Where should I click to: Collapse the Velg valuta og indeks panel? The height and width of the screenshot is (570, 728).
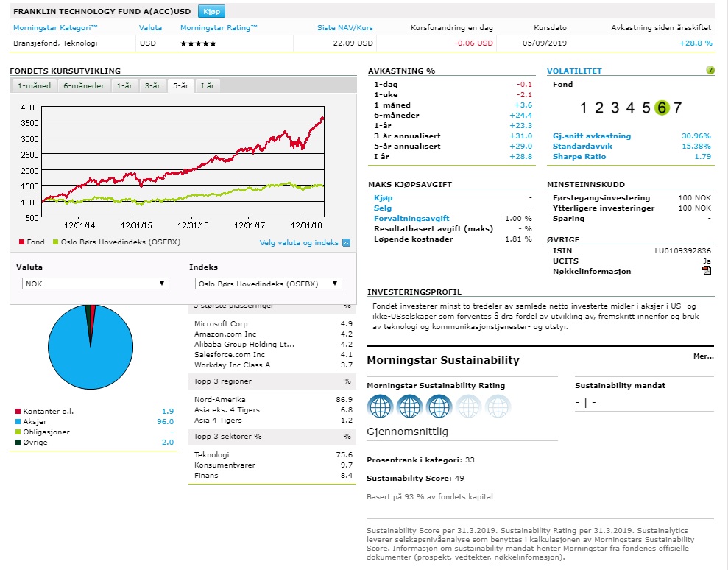tap(305, 242)
